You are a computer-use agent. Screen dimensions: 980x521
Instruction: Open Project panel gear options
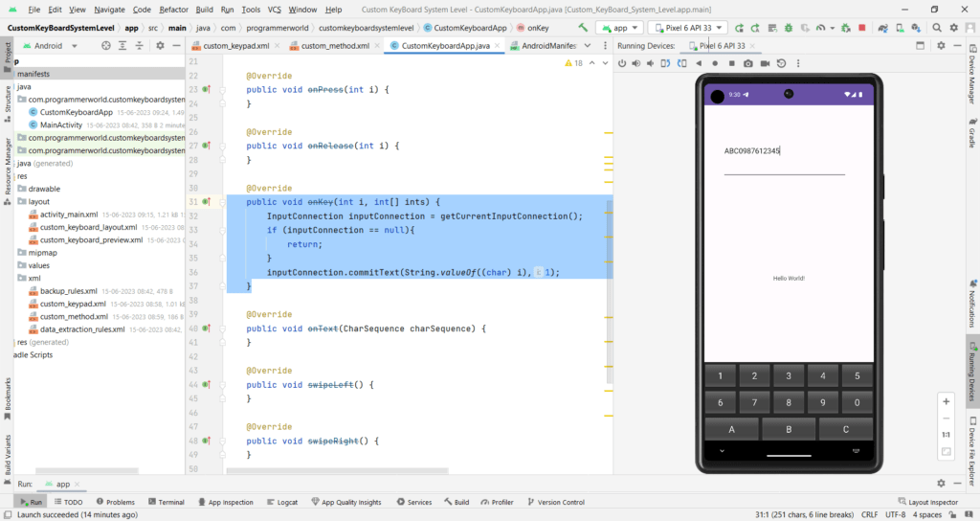pos(160,46)
